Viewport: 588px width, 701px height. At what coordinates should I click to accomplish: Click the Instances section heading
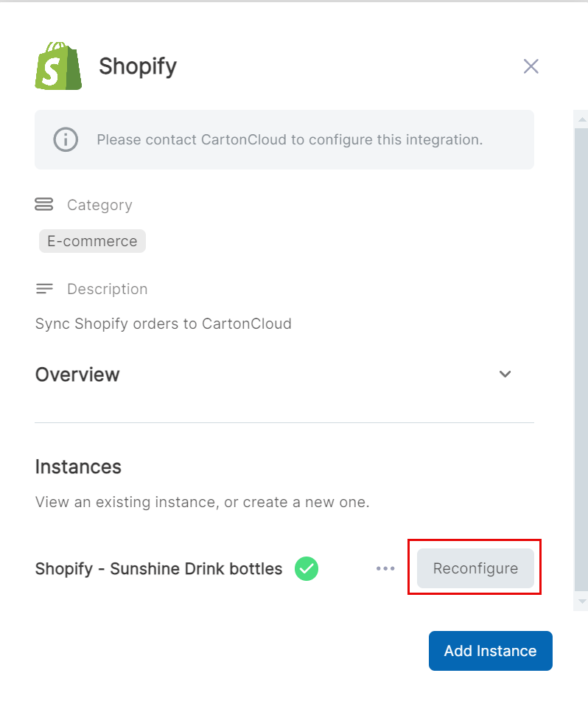pos(77,467)
